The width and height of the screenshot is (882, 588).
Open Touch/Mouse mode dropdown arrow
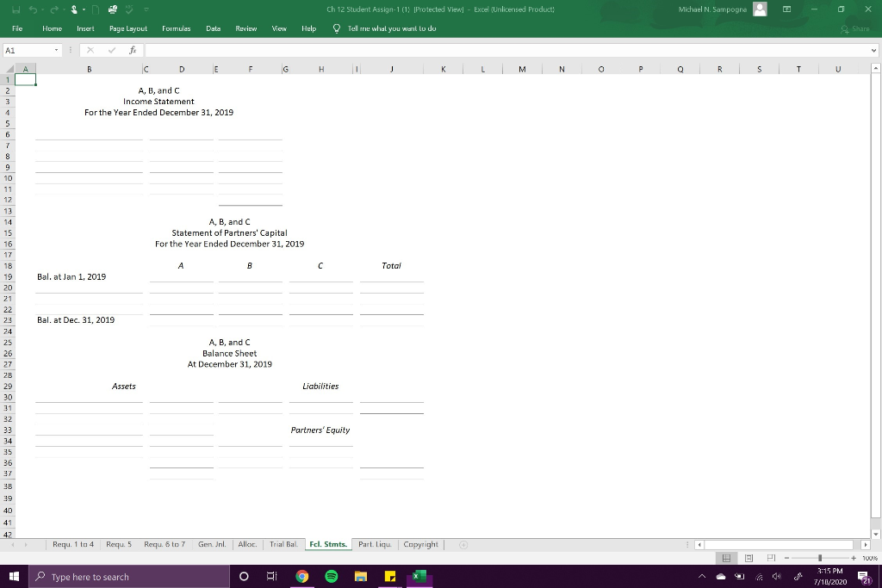click(x=84, y=9)
